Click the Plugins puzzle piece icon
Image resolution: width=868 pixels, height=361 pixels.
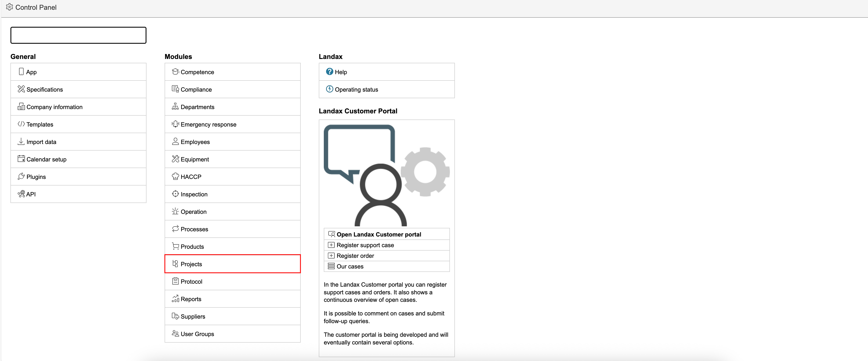point(21,176)
